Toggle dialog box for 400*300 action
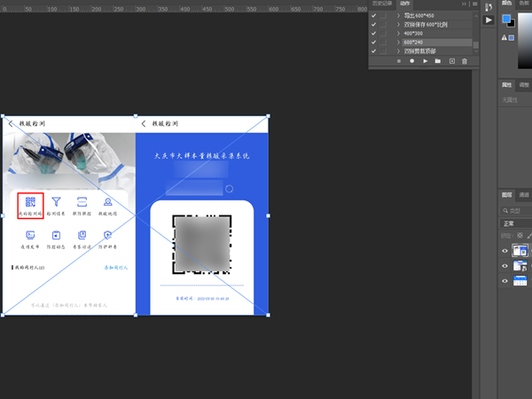The width and height of the screenshot is (532, 399). [x=383, y=34]
